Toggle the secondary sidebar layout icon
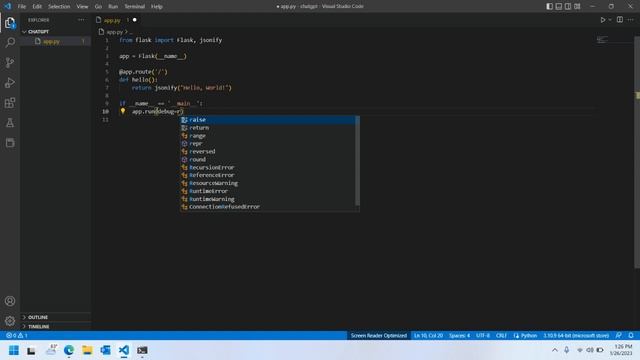Image resolution: width=640 pixels, height=360 pixels. click(x=568, y=7)
